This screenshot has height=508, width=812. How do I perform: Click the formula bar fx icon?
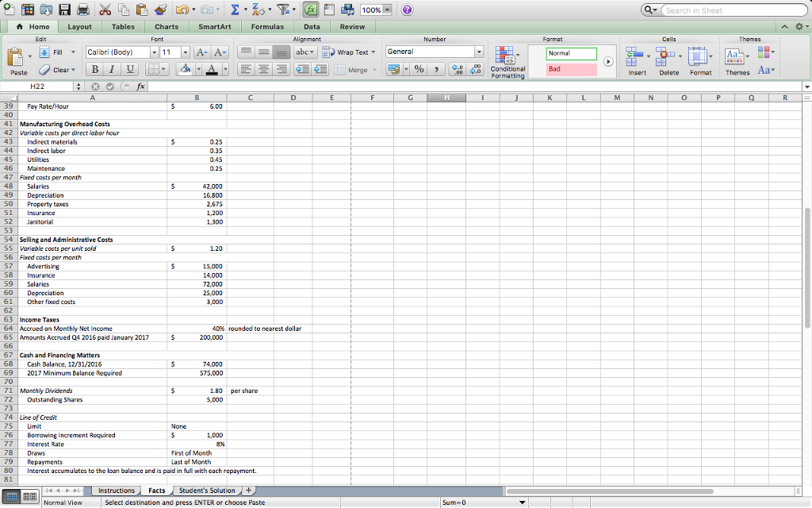(140, 87)
